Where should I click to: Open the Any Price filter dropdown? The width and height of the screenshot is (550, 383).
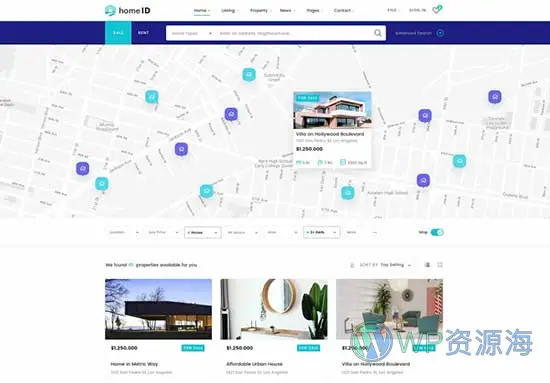point(163,233)
